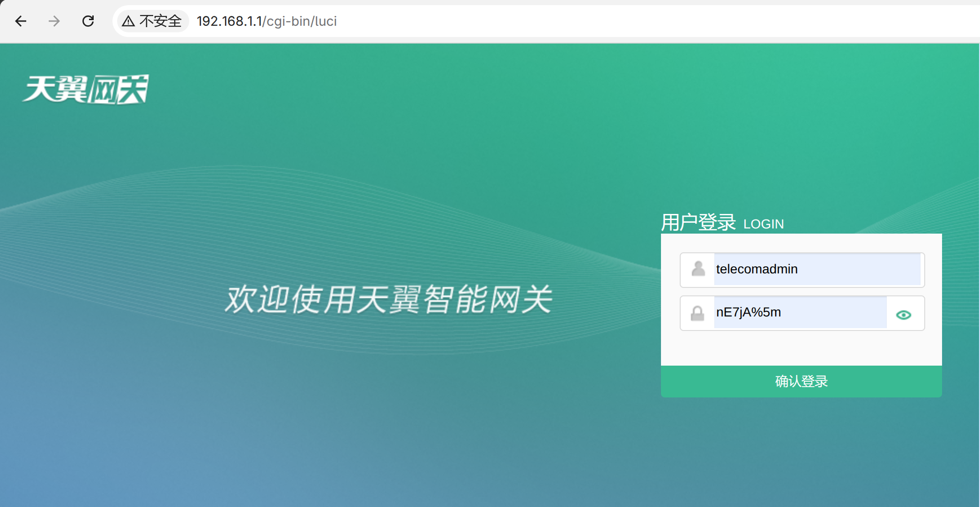Reload the router login page
980x507 pixels.
click(88, 21)
